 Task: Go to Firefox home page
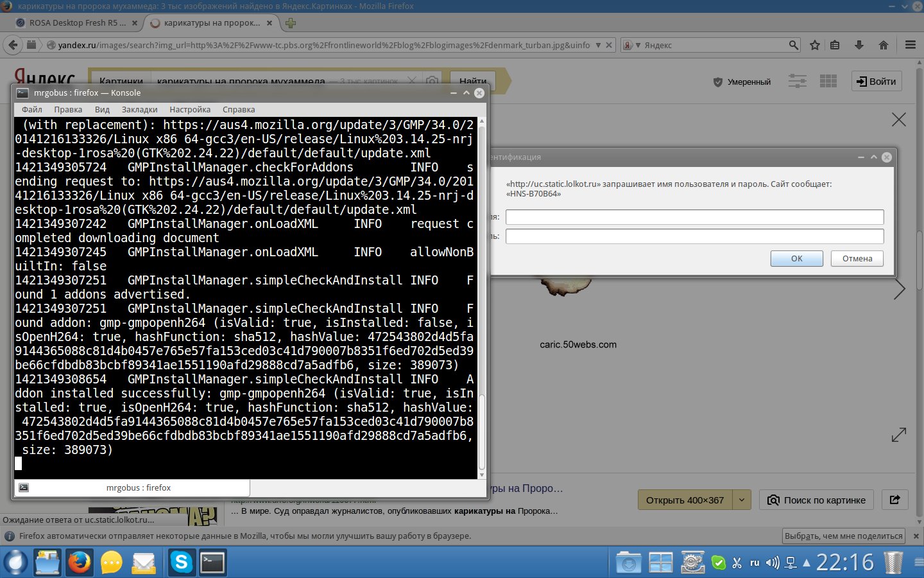(x=884, y=45)
